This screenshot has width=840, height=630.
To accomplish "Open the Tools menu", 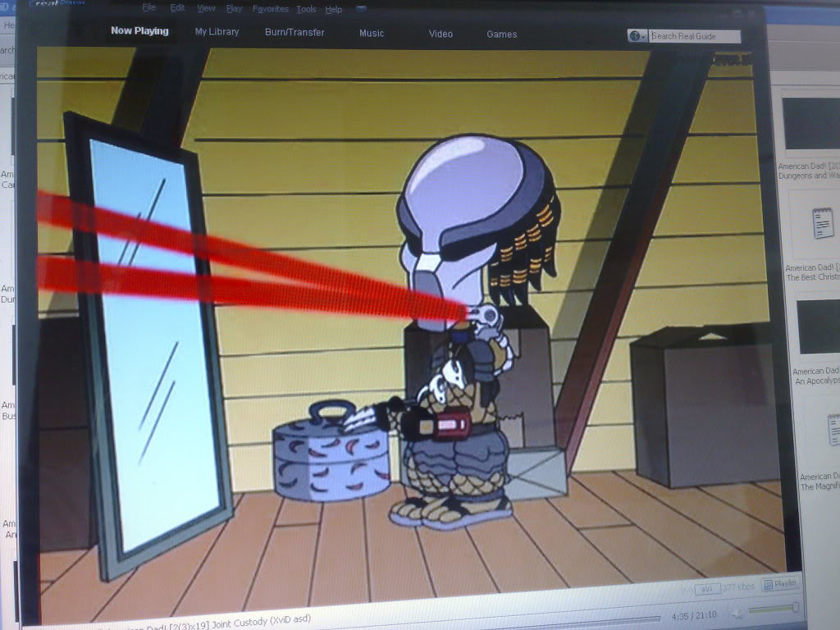I will (x=306, y=9).
